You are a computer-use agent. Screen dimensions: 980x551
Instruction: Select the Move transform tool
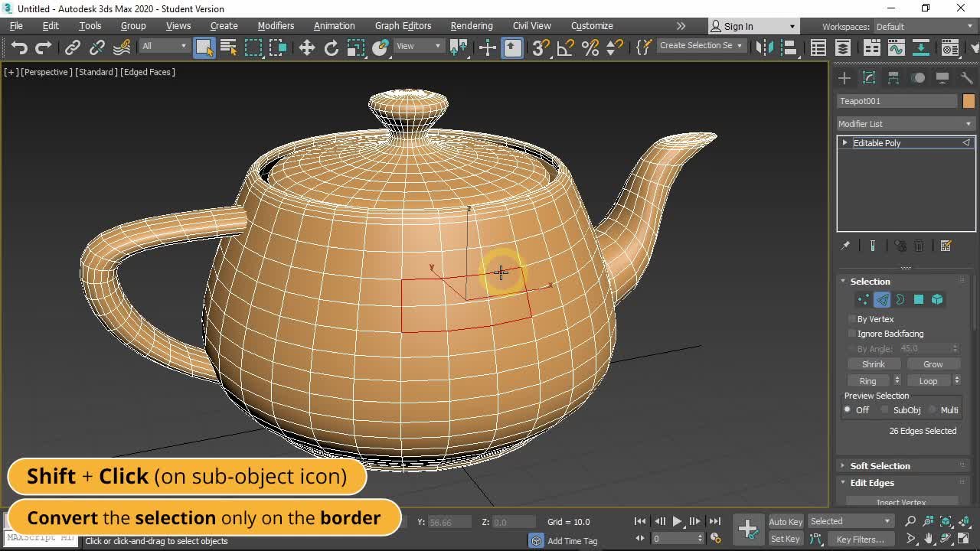click(x=306, y=47)
